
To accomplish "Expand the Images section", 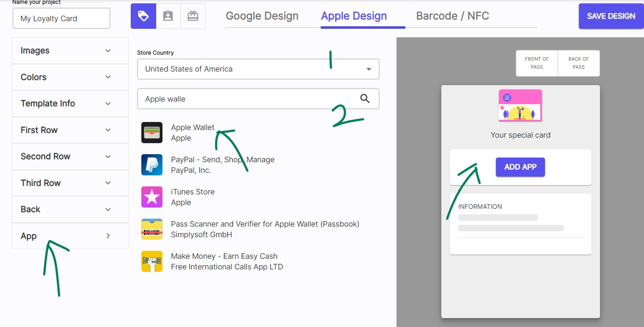I will click(70, 50).
